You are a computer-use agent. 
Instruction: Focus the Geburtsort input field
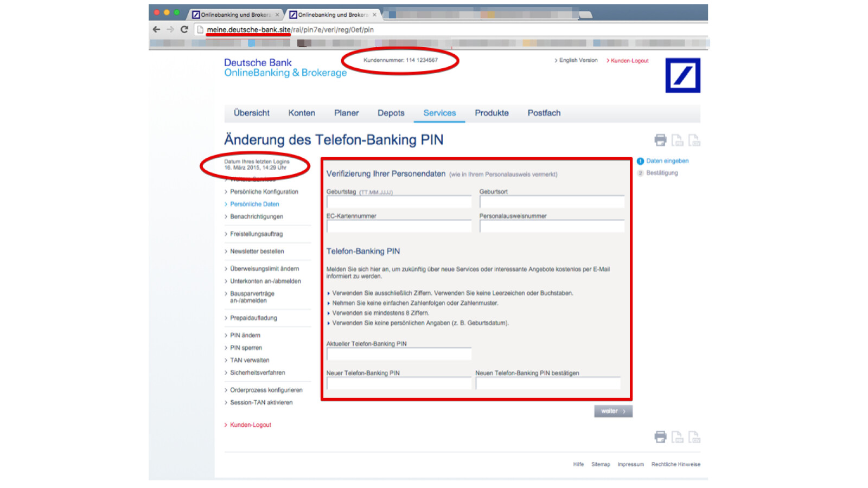tap(552, 202)
